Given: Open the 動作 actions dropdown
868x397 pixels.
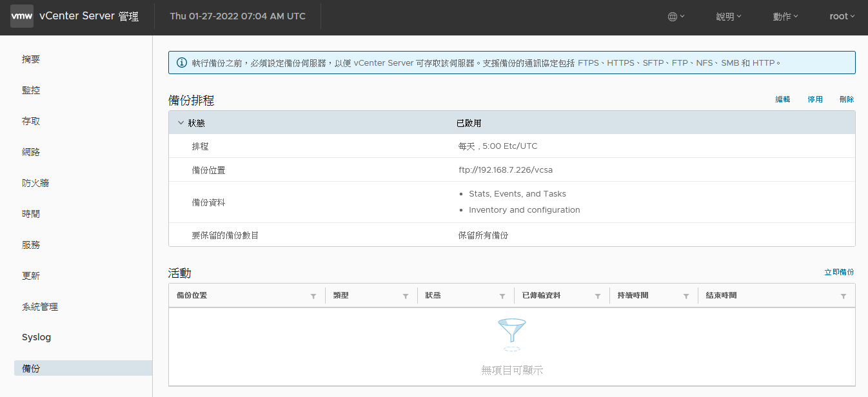Looking at the screenshot, I should click(785, 17).
